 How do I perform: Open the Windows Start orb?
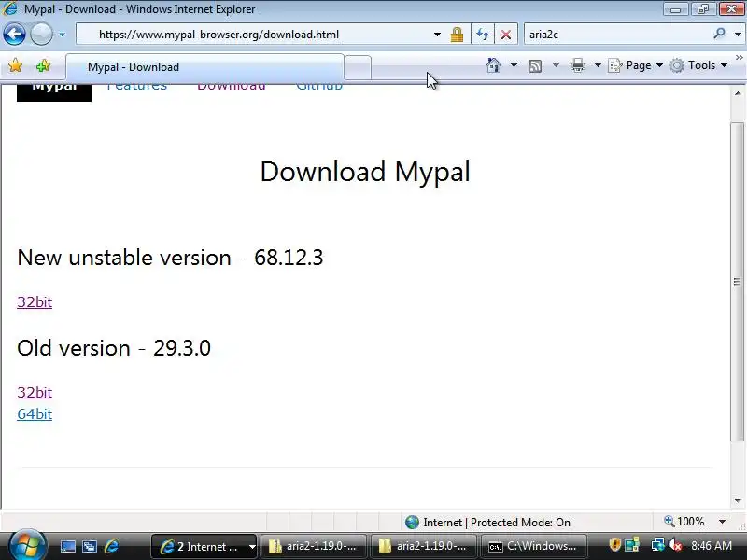coord(26,545)
